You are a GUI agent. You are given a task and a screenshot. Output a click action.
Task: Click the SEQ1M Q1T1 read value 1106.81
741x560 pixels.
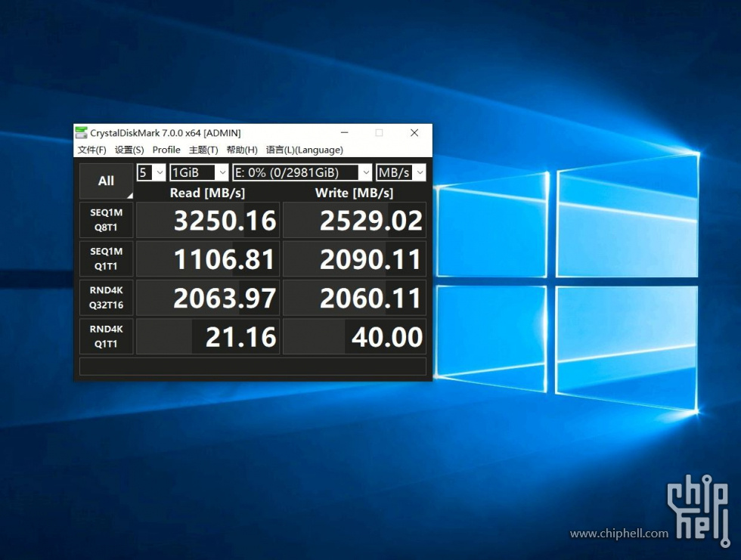pyautogui.click(x=209, y=258)
